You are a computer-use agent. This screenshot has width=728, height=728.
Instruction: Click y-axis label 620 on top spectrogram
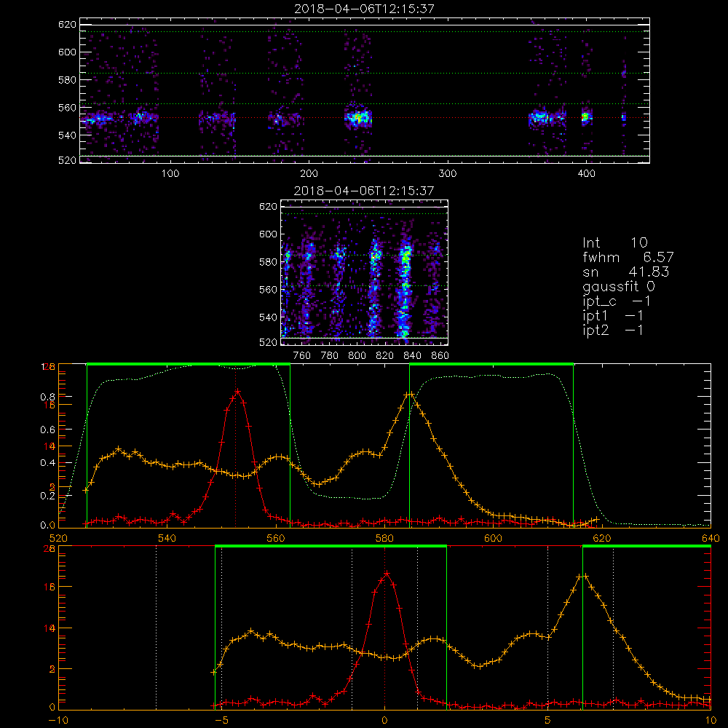[x=67, y=24]
